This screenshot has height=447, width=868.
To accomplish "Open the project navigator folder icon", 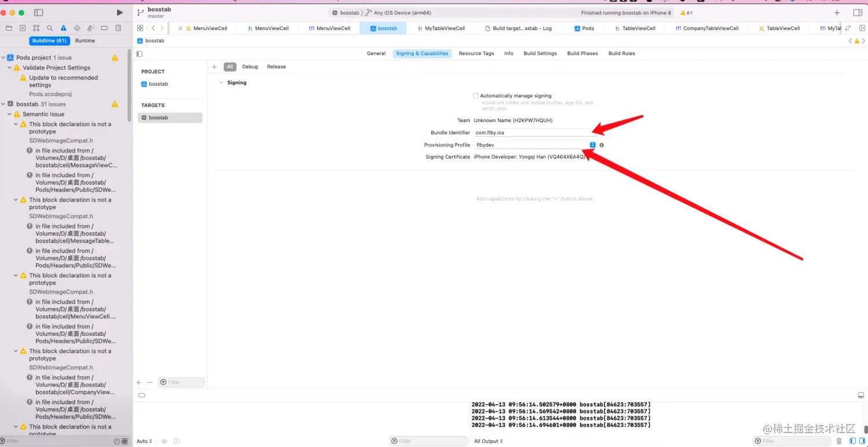I will [x=9, y=28].
